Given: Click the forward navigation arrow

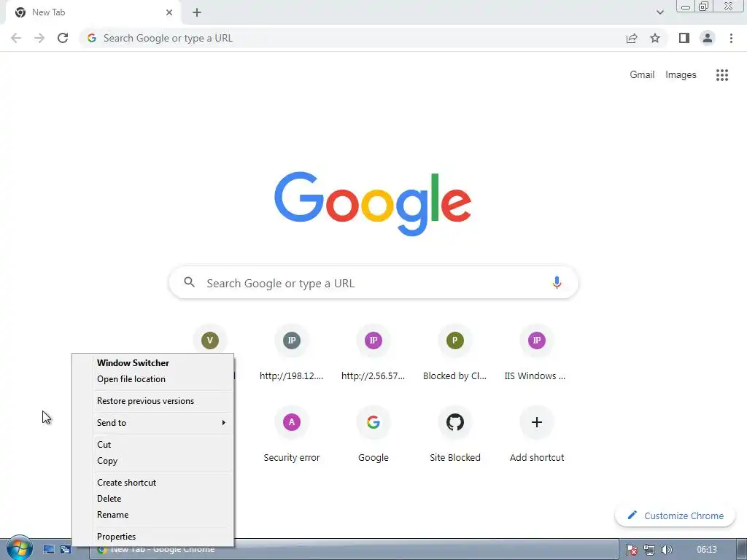Looking at the screenshot, I should click(39, 38).
